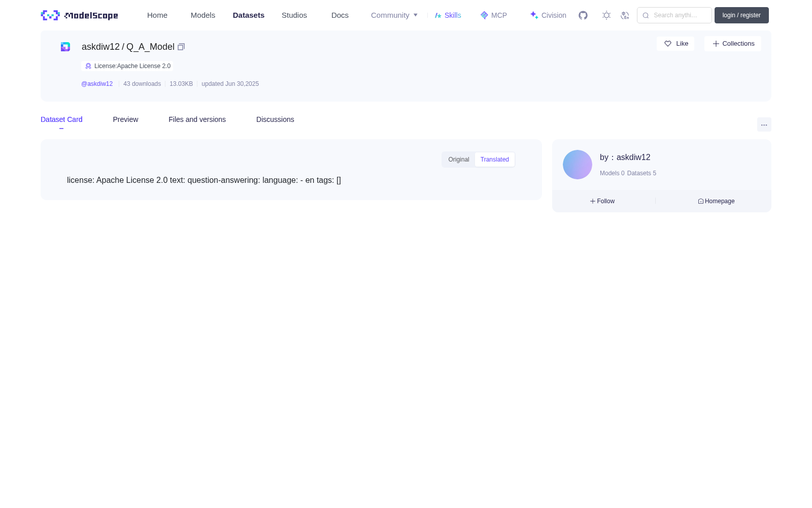Image resolution: width=812 pixels, height=508 pixels.
Task: Switch to the Preview tab
Action: (125, 119)
